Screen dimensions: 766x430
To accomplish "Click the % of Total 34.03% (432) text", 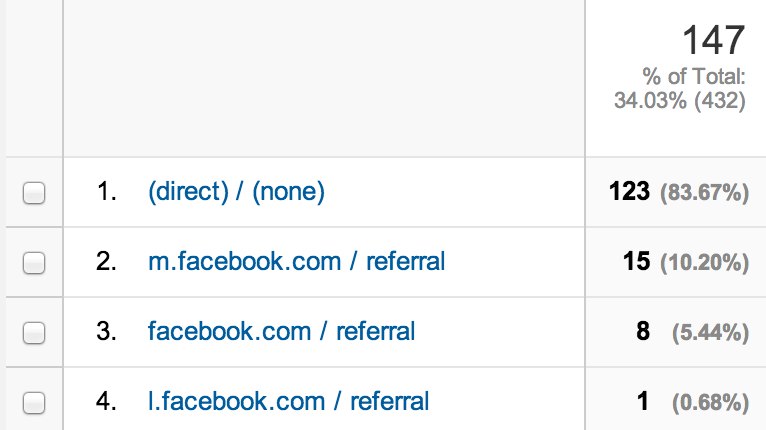I will [680, 90].
